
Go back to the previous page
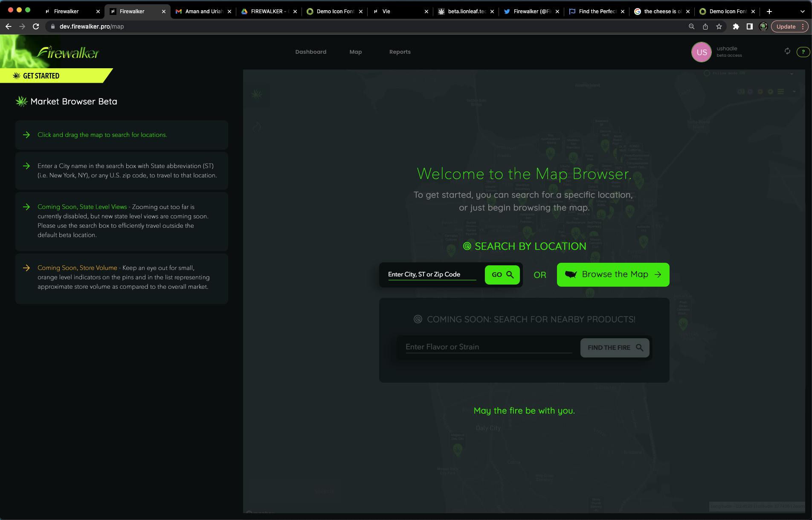point(9,26)
